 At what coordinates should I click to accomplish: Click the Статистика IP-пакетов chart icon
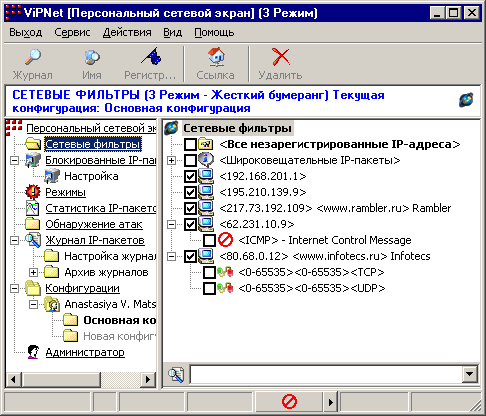[x=33, y=208]
